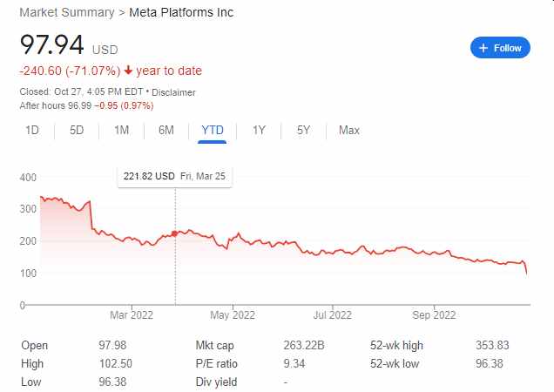Click the red data point on chart
Viewport: 554px width, 392px height.
point(176,233)
